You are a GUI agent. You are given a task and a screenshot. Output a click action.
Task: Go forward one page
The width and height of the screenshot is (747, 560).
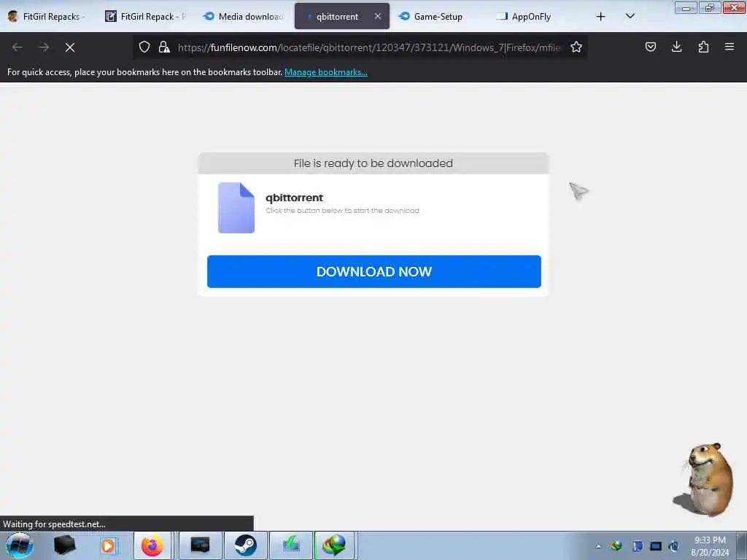coord(44,47)
